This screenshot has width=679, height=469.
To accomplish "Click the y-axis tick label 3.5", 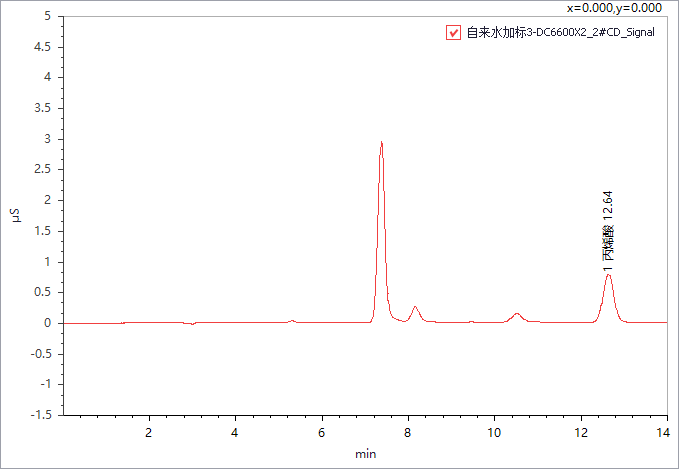I will 42,108.
